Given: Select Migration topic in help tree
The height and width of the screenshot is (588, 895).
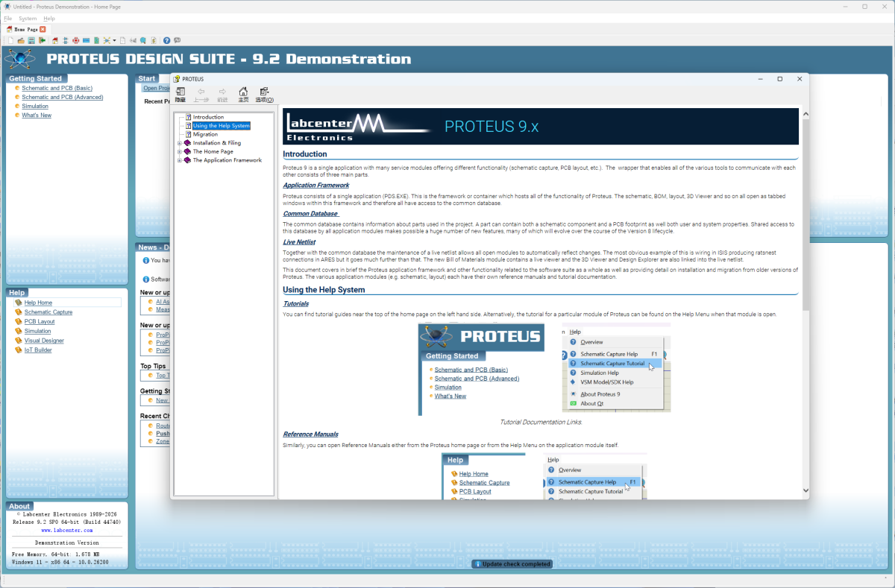Looking at the screenshot, I should click(x=205, y=134).
